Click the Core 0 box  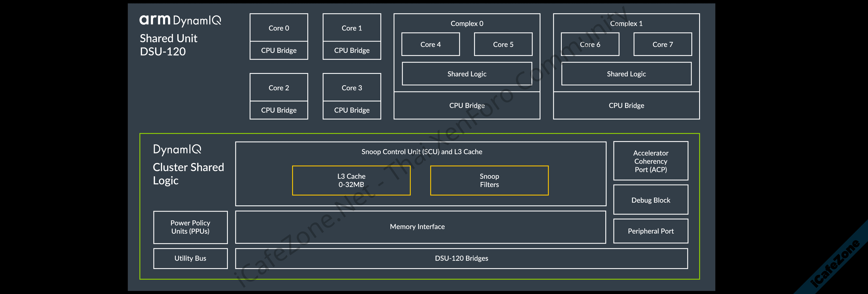279,28
